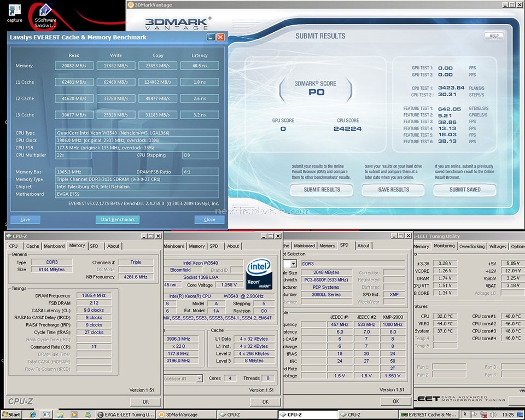Screen dimensions: 525x420
Task: Open the Cache tab in the leftmost CPU-Z
Action: [32, 246]
